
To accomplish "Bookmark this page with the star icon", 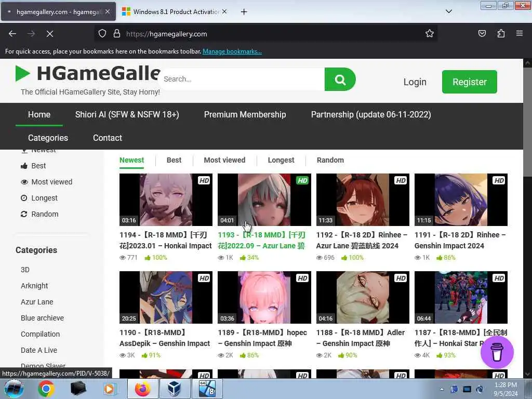I will pos(430,33).
